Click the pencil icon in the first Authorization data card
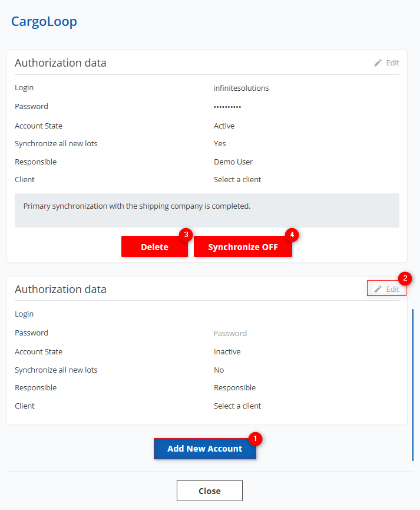This screenshot has width=420, height=510. pos(378,62)
